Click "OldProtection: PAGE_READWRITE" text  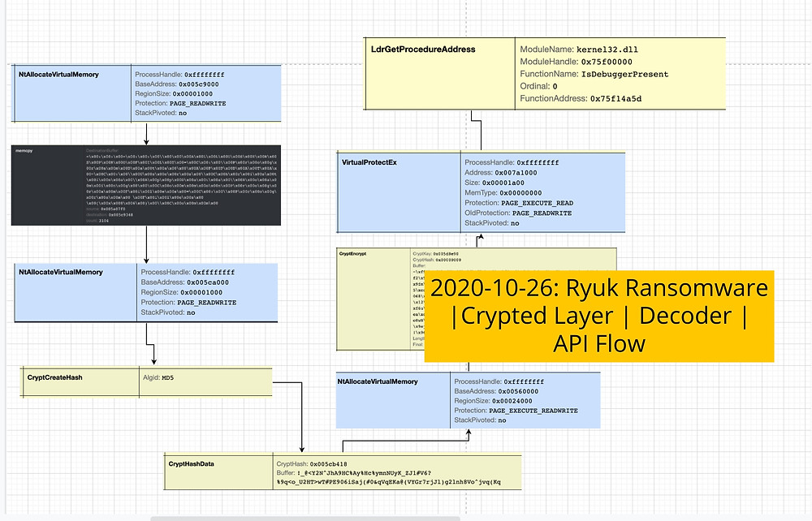point(518,213)
